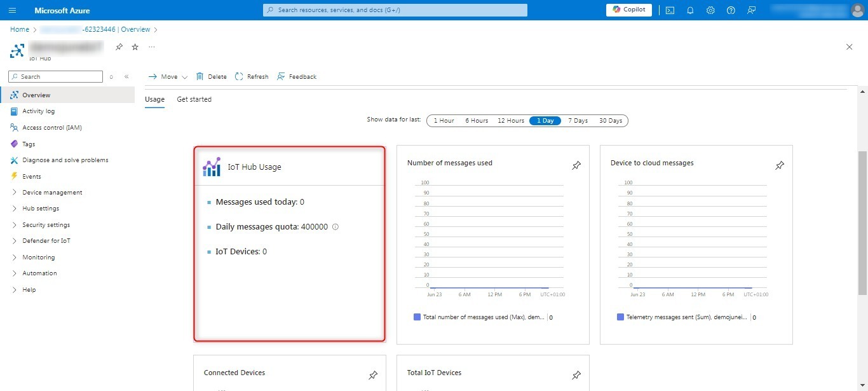Select the 7 Days time range
Viewport: 868px width, 391px height.
coord(578,121)
